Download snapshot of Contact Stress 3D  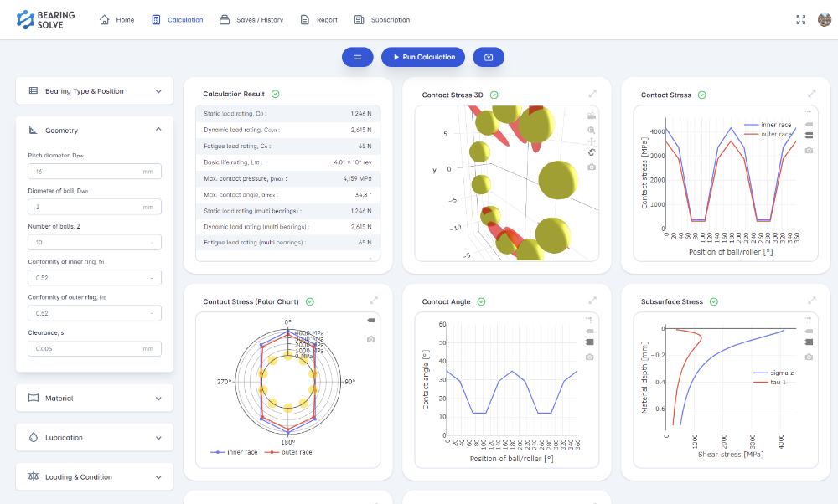coord(591,167)
